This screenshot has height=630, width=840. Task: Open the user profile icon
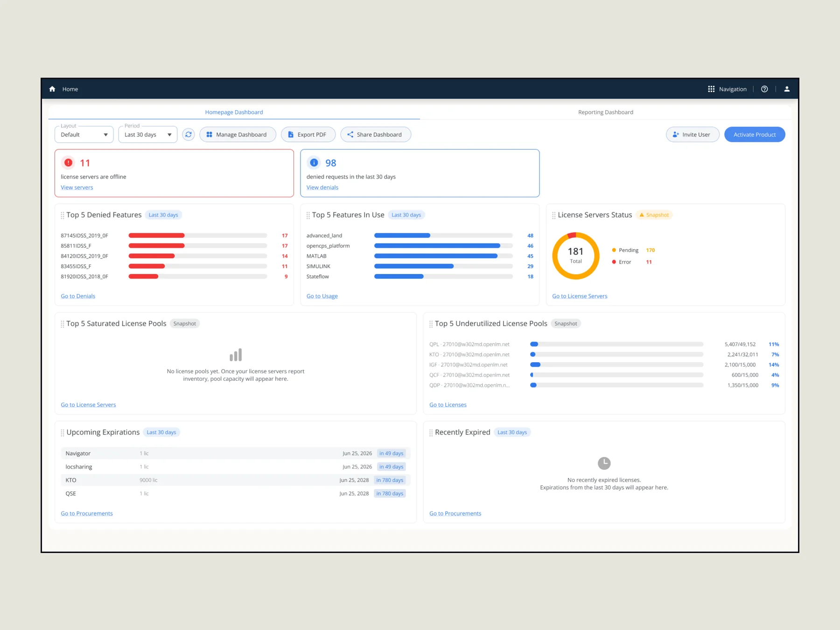[x=787, y=89]
